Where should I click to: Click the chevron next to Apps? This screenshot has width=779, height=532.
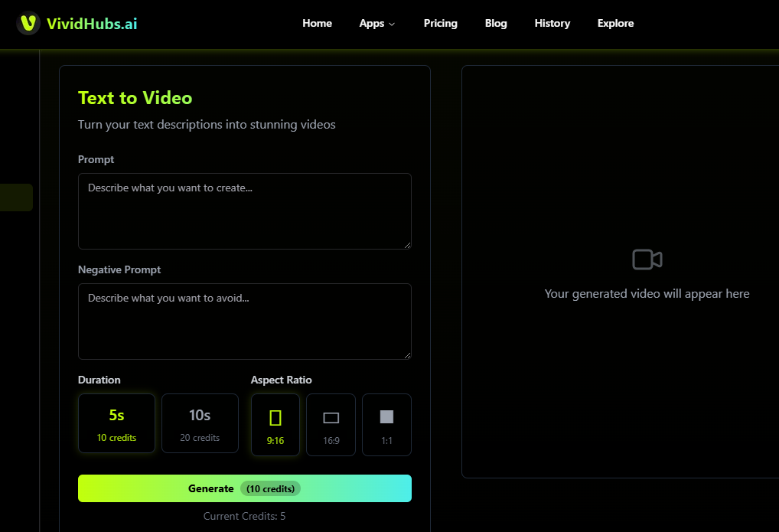pos(392,24)
